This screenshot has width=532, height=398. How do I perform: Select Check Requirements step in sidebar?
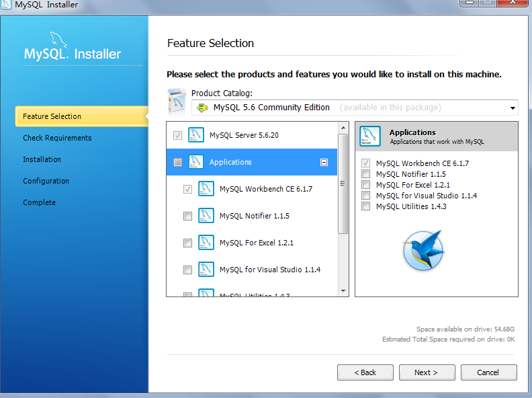[57, 138]
